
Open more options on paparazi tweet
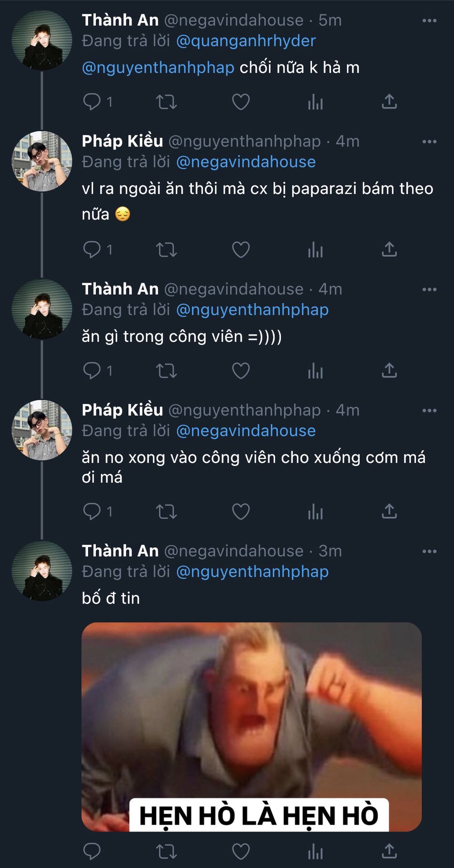point(429,142)
